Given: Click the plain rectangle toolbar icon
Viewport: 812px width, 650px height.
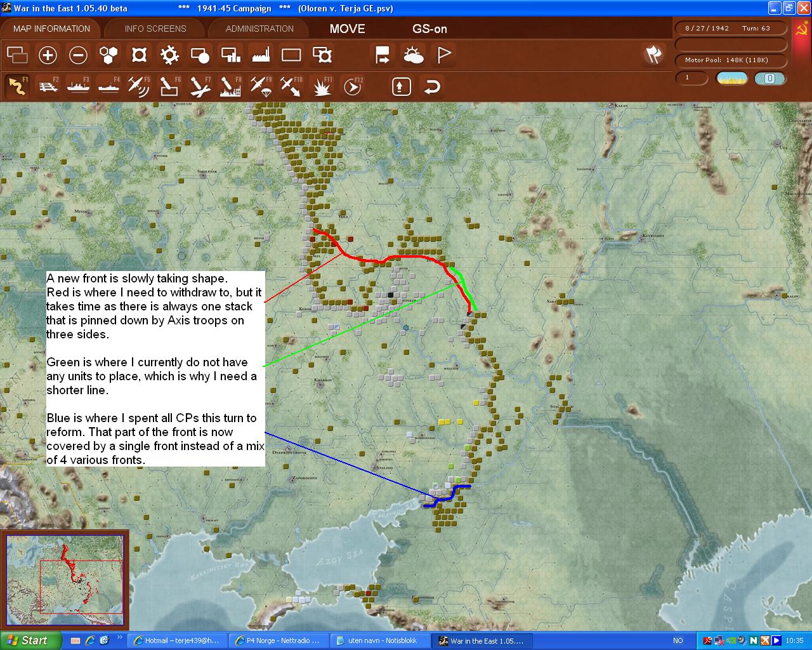Looking at the screenshot, I should 291,55.
